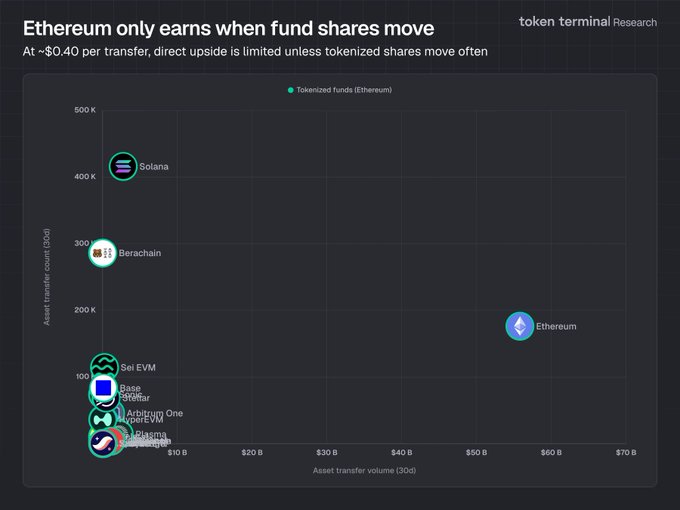Click the Starknet dark-blue swoosh logo bubble
Viewport: 680px width, 510px height.
tap(102, 443)
